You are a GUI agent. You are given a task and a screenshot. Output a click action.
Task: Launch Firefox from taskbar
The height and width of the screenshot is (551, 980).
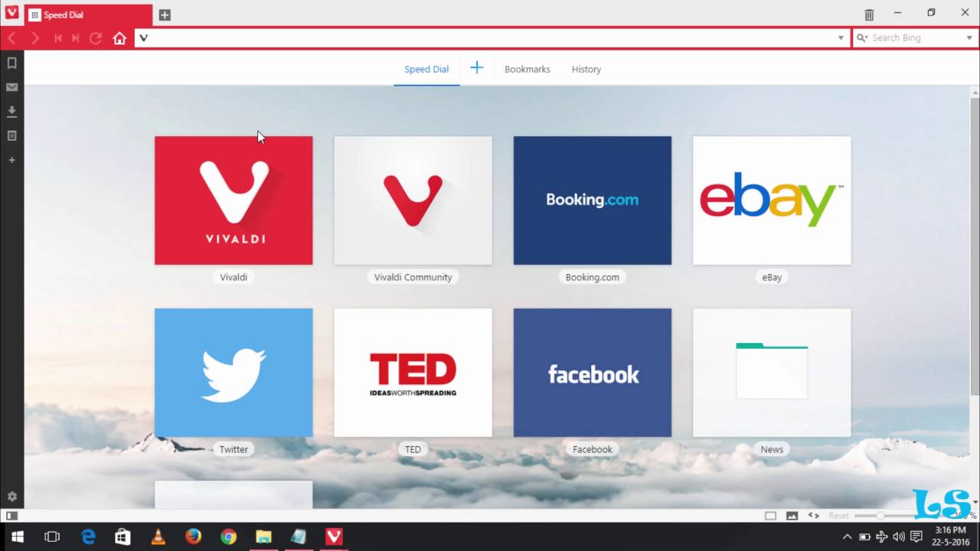pos(193,536)
